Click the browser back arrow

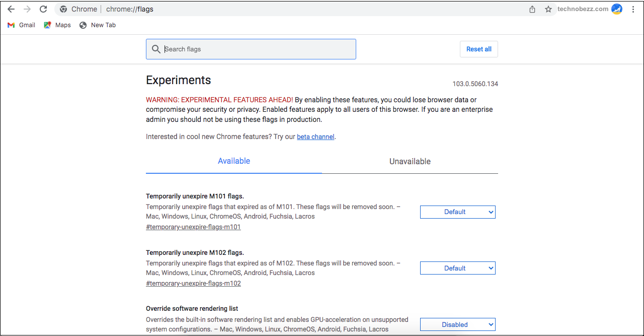(x=11, y=9)
